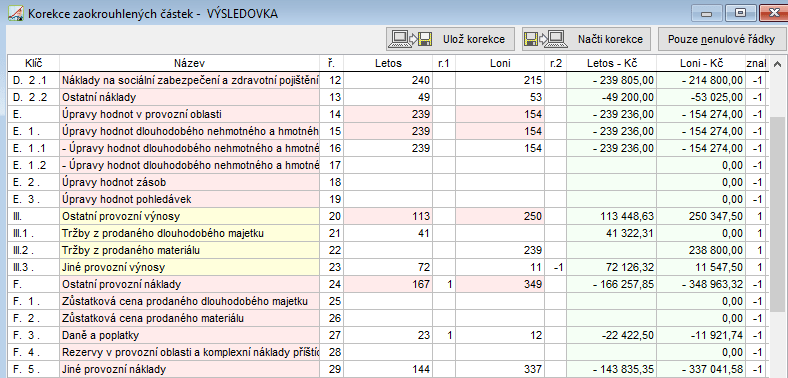The width and height of the screenshot is (788, 378).
Task: Click the Klíč column header
Action: click(33, 63)
